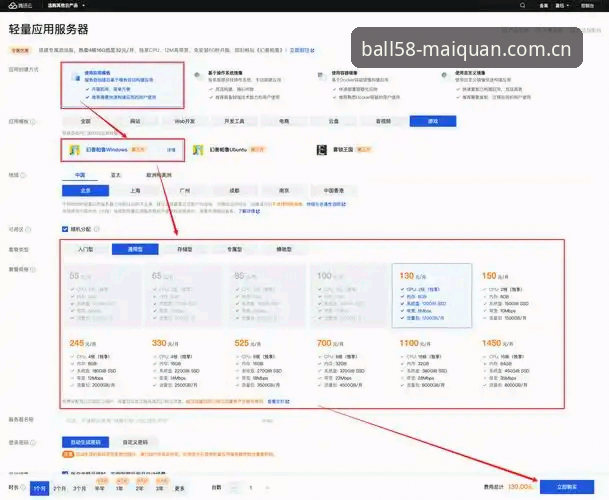Select the 存储型 package type tab
This screenshot has height=500, width=609.
pos(185,249)
